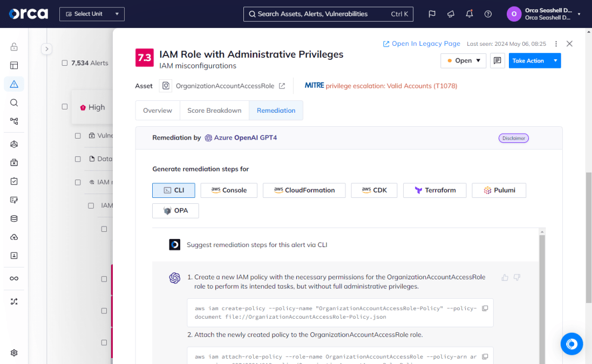Open the compliance checklist sidebar icon
The width and height of the screenshot is (592, 364).
coord(14,181)
